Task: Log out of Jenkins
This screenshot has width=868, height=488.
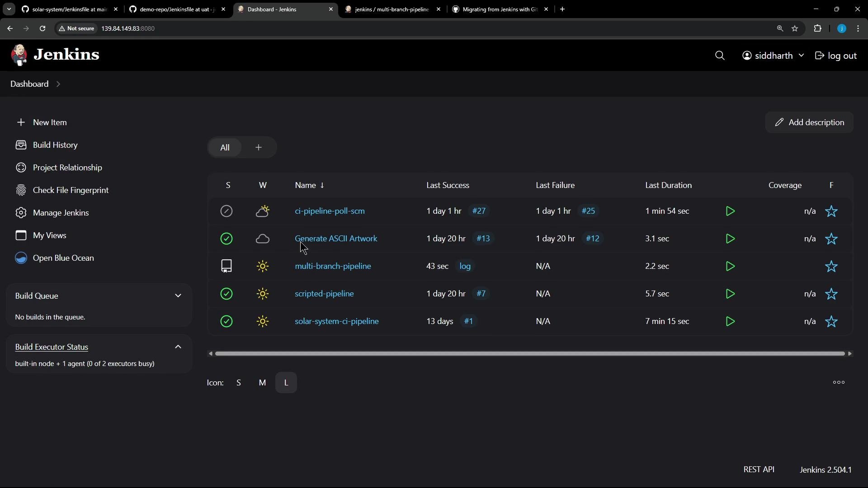Action: tap(836, 56)
